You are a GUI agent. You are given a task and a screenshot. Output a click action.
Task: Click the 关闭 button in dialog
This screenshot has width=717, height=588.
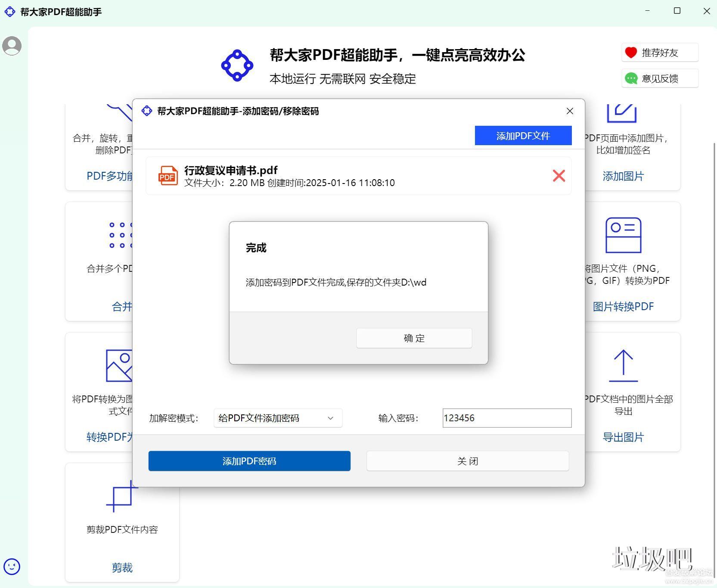(468, 461)
